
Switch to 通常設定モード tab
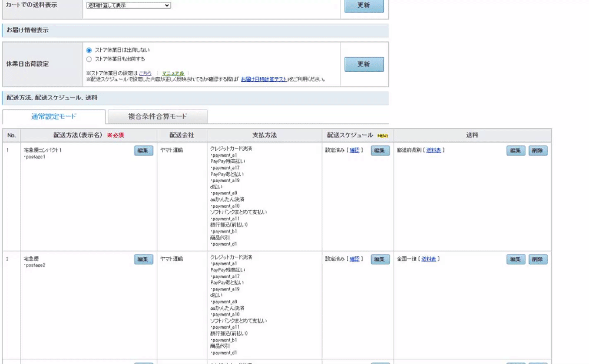point(54,116)
